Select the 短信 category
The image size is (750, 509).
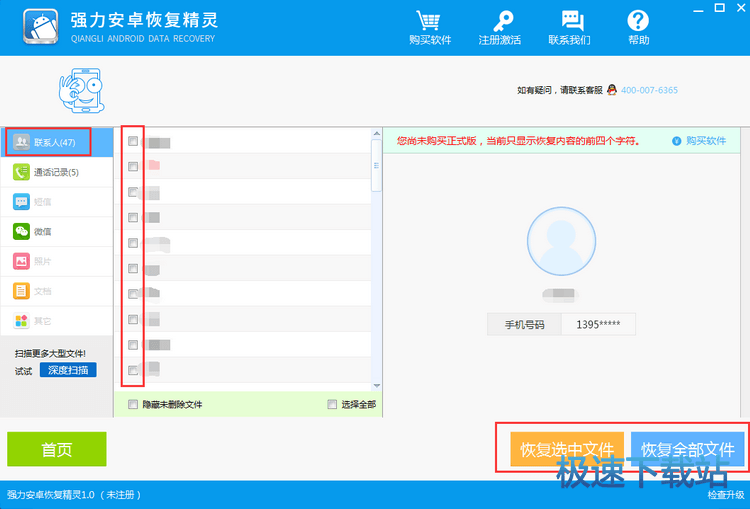(x=56, y=202)
